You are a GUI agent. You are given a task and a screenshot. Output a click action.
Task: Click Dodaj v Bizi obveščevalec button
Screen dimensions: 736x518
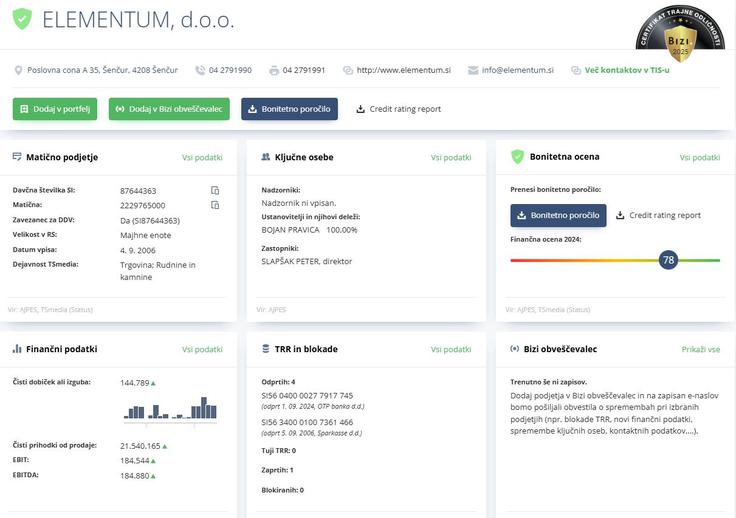click(x=169, y=109)
